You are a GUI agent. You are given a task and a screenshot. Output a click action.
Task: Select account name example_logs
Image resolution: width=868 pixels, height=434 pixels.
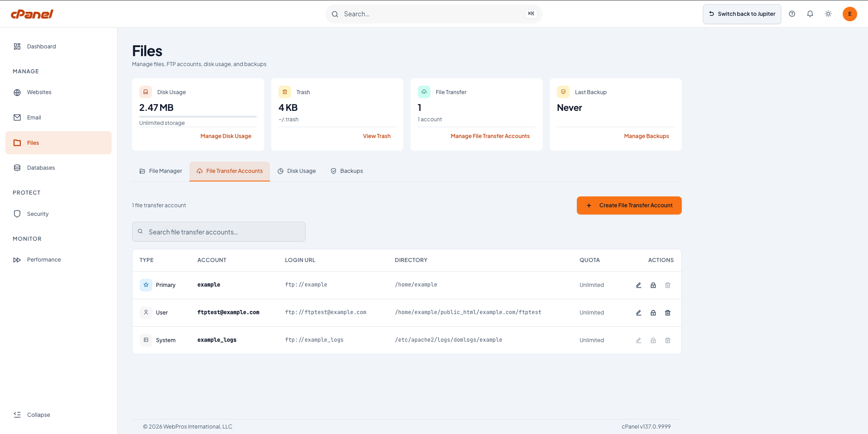pyautogui.click(x=217, y=340)
